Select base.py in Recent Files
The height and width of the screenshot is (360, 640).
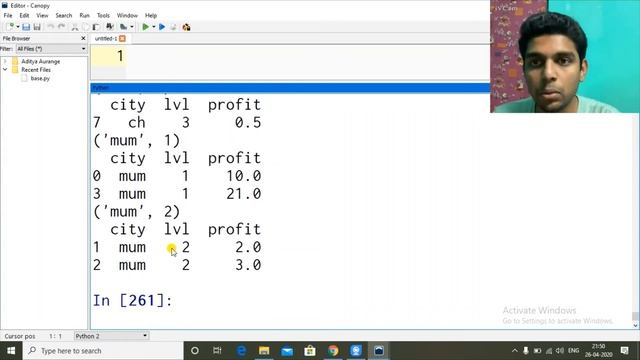click(x=40, y=78)
